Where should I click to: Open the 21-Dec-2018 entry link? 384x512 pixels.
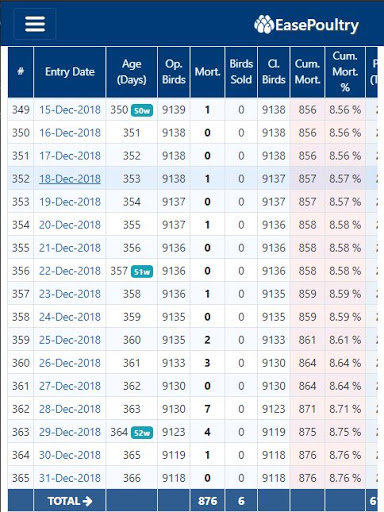click(70, 248)
